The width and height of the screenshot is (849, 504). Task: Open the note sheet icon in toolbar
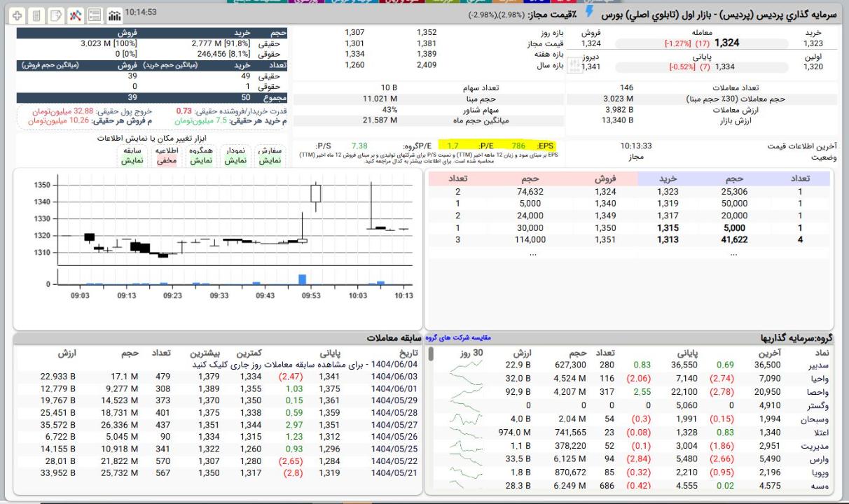55,15
